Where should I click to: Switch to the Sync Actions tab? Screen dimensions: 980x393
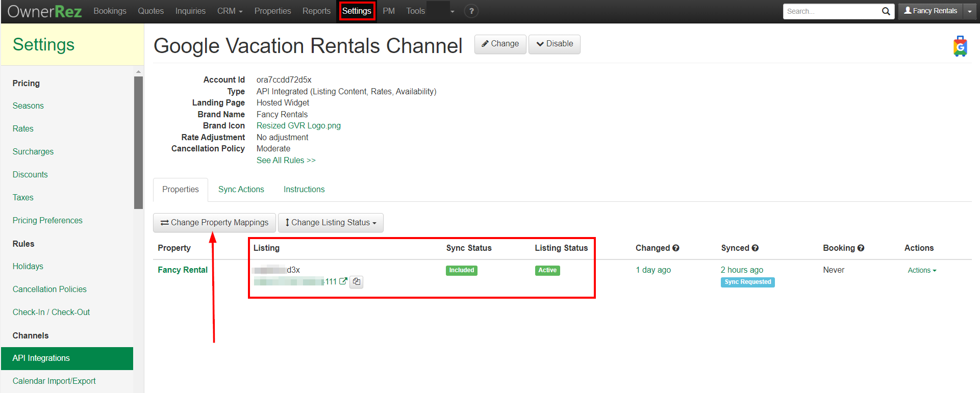[x=241, y=190]
